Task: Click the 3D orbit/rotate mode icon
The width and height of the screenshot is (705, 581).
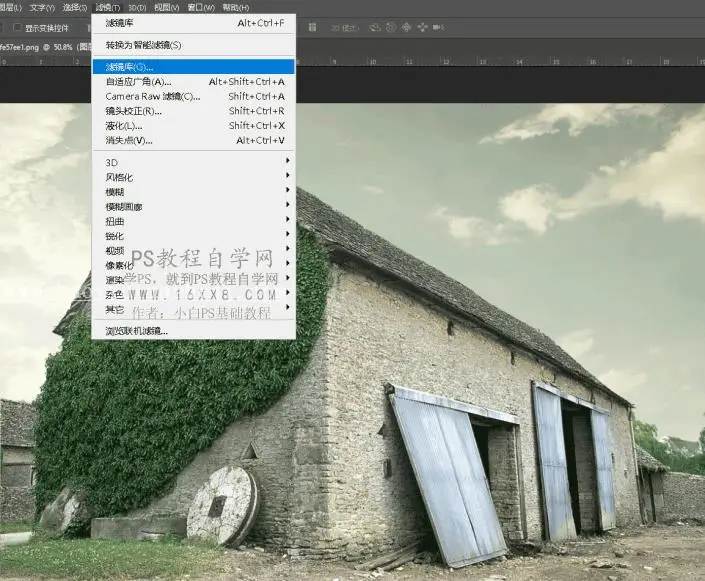Action: (375, 27)
